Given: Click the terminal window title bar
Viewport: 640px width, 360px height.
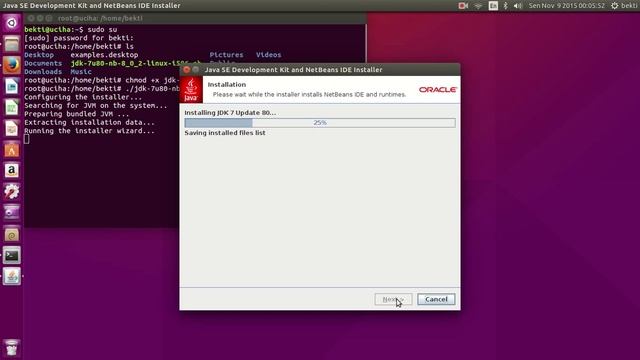Looking at the screenshot, I should coord(195,18).
